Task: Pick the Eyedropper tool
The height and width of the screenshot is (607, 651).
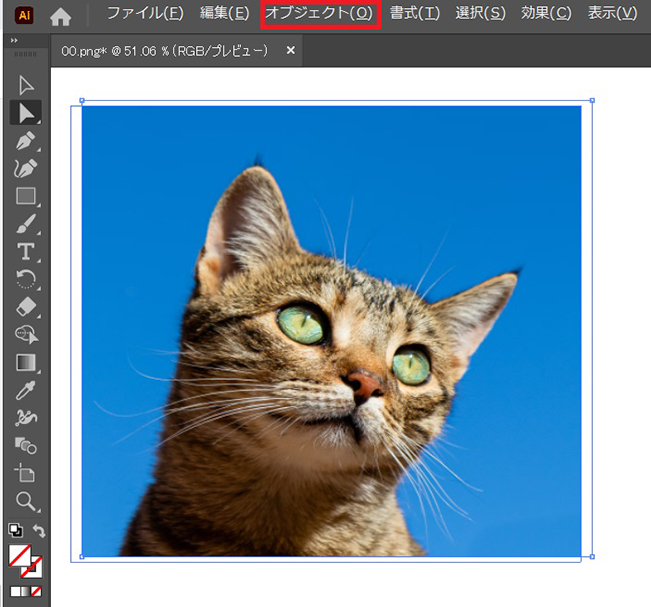Action: (26, 390)
